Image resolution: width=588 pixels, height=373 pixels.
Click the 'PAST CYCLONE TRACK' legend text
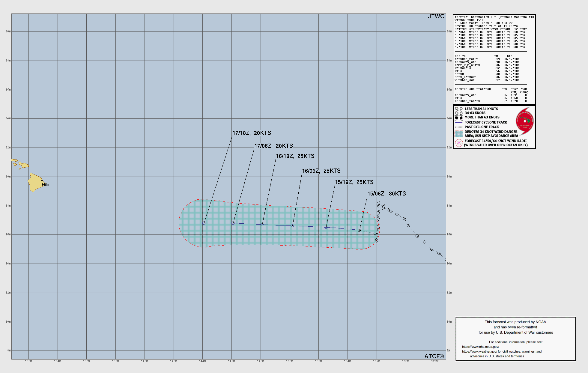(482, 127)
